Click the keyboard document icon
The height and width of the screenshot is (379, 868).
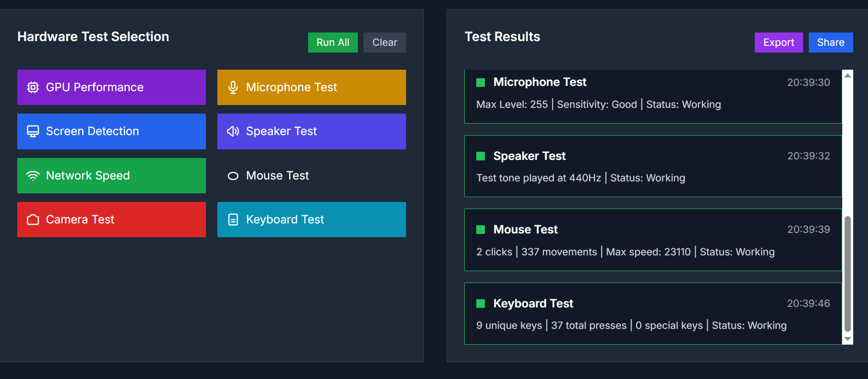[x=233, y=220]
